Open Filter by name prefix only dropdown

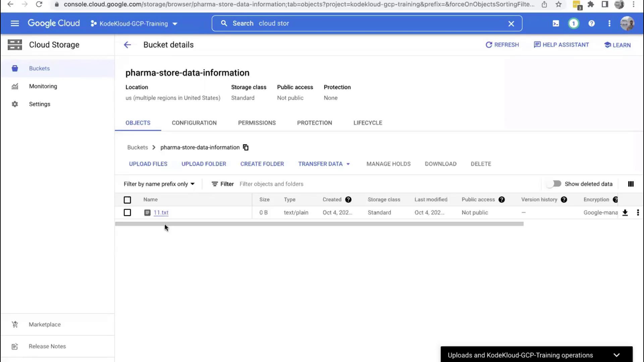[159, 184]
